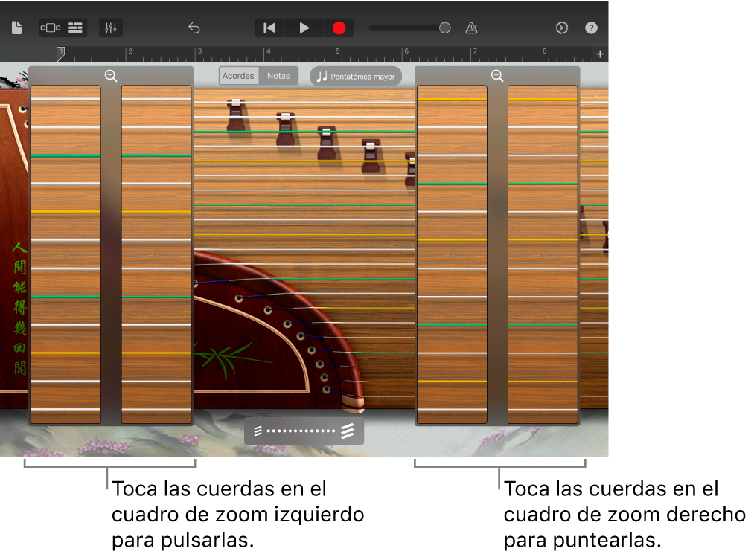Switch to the Acordes tab
The height and width of the screenshot is (560, 754).
tap(238, 75)
